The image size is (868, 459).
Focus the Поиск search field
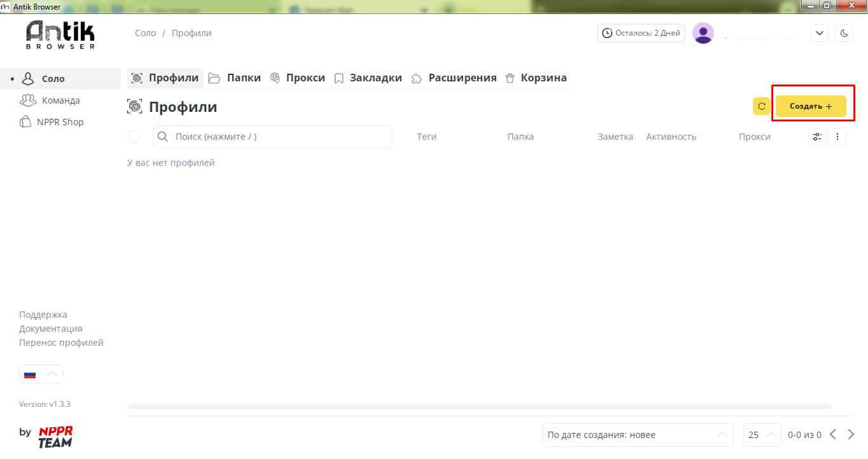pyautogui.click(x=272, y=137)
